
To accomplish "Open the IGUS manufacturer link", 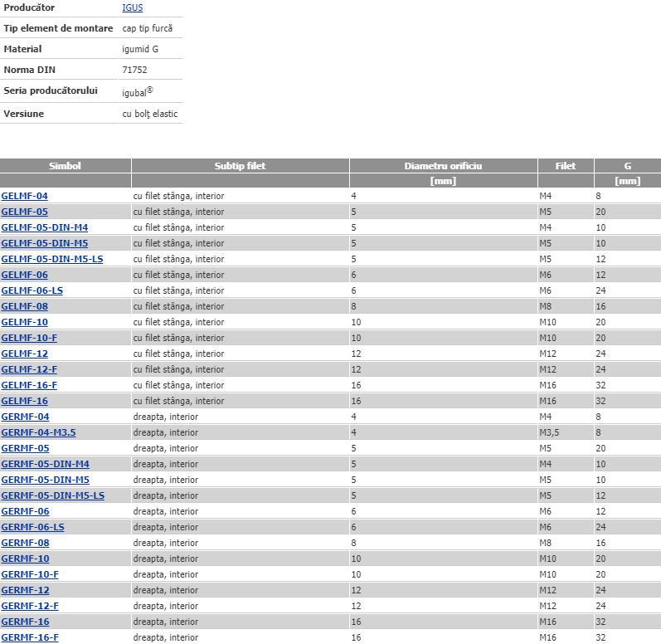I will [x=132, y=7].
